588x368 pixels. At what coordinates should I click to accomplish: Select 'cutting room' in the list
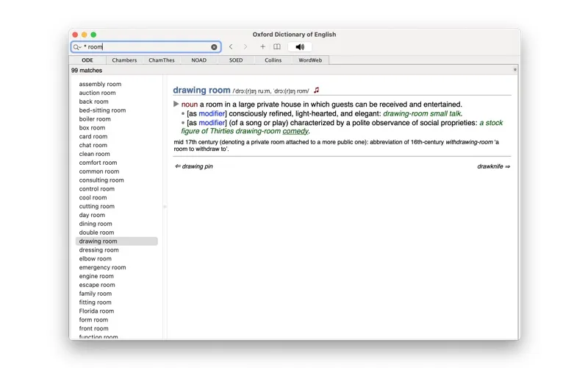coord(97,206)
